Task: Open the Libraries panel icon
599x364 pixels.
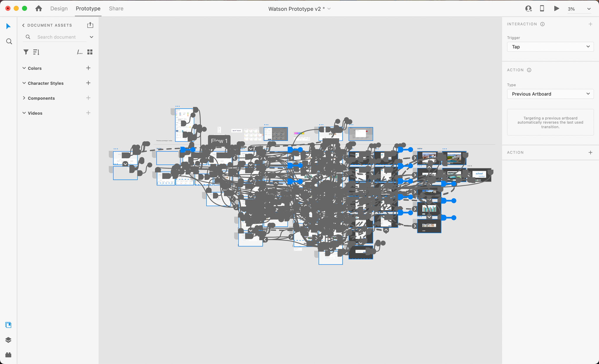Action: [8, 325]
